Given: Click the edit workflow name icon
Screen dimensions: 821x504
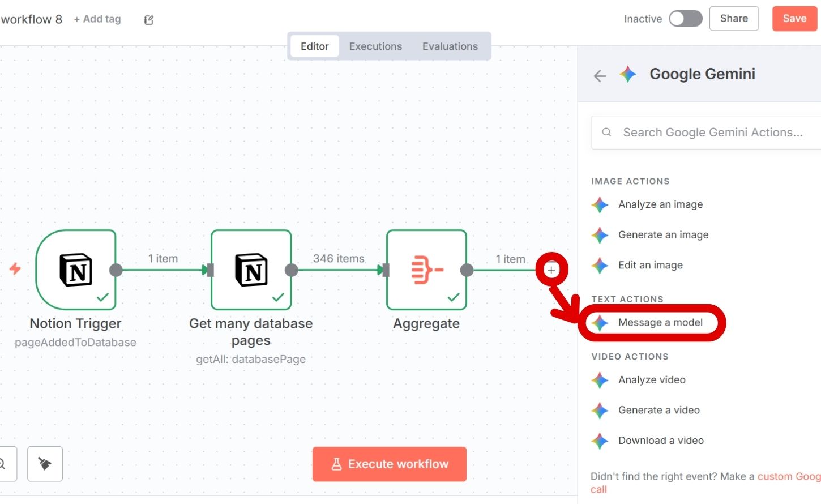Looking at the screenshot, I should point(149,20).
